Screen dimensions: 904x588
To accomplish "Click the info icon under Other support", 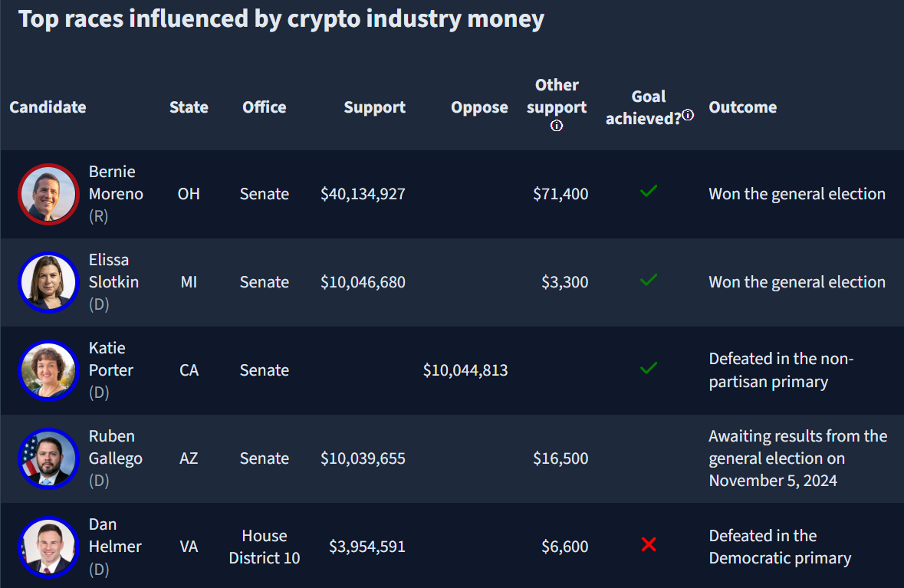I will (x=557, y=126).
